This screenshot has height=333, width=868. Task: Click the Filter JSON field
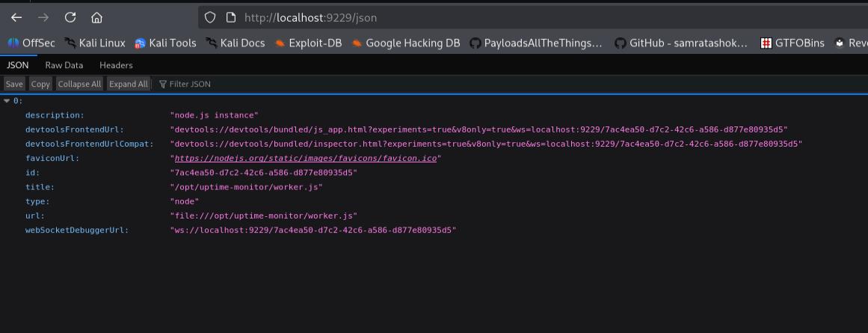pyautogui.click(x=190, y=84)
